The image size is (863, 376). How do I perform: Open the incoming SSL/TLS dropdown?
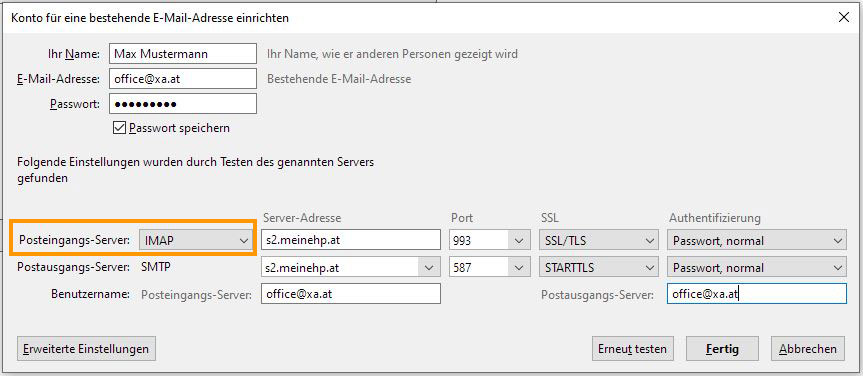point(598,240)
